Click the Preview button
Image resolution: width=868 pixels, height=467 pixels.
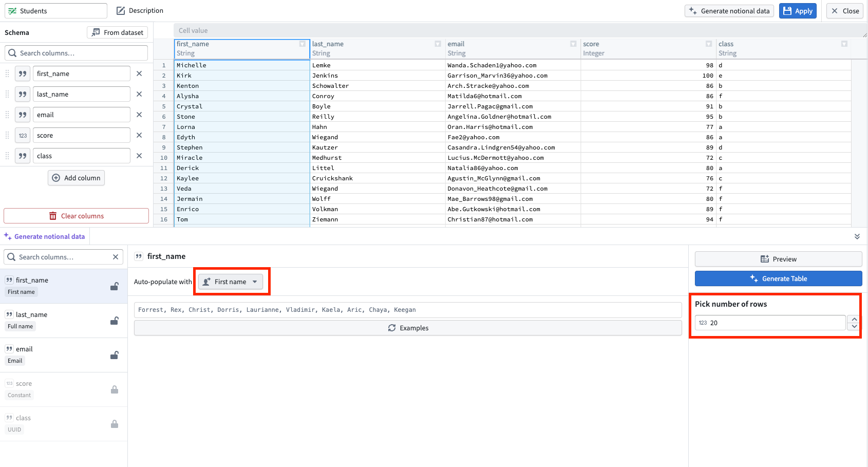click(778, 259)
